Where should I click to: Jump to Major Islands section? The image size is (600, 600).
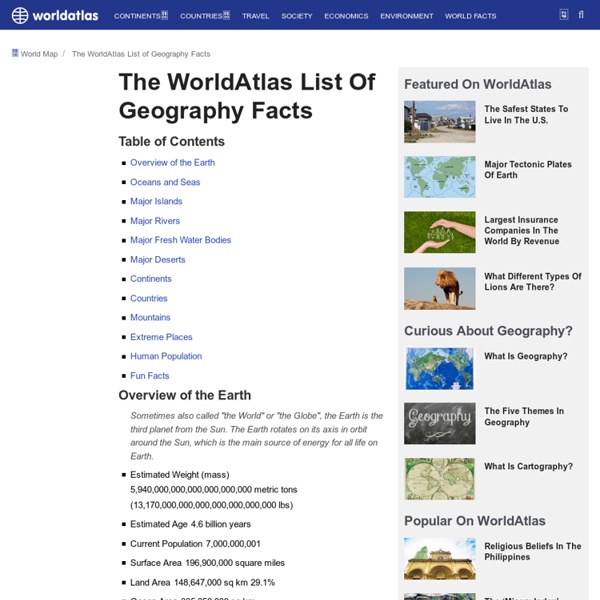tap(156, 201)
